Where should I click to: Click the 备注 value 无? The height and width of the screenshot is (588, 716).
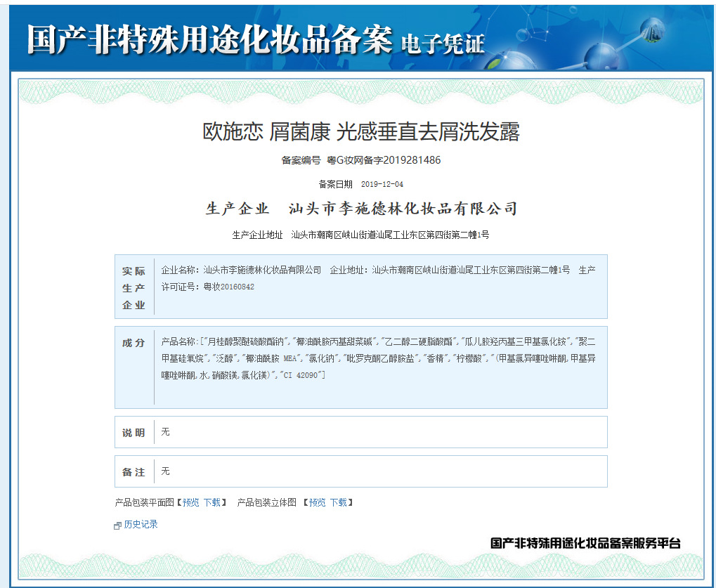coord(165,471)
